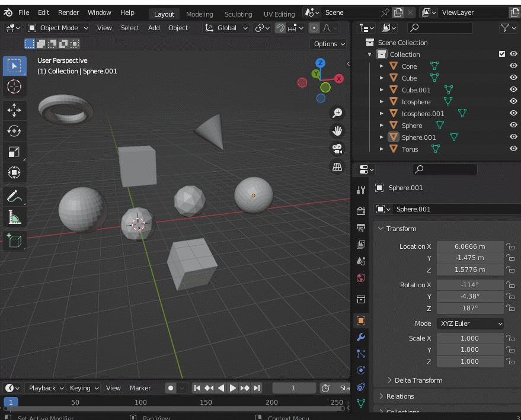Select the Rotate tool
The width and height of the screenshot is (521, 420).
pos(14,130)
